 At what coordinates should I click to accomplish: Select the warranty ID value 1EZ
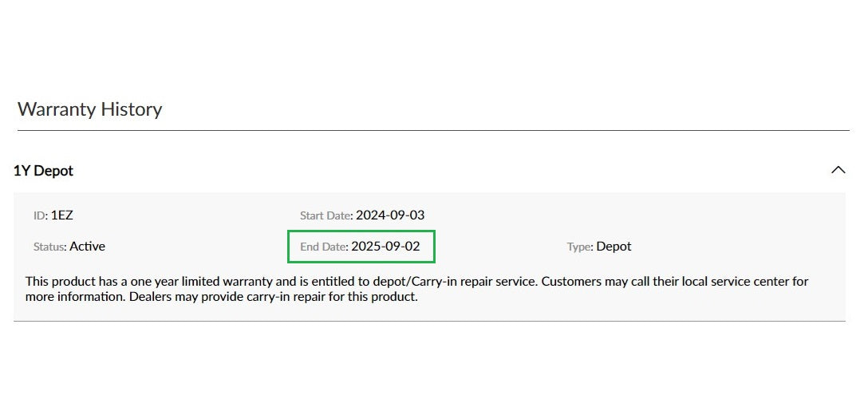(x=62, y=215)
